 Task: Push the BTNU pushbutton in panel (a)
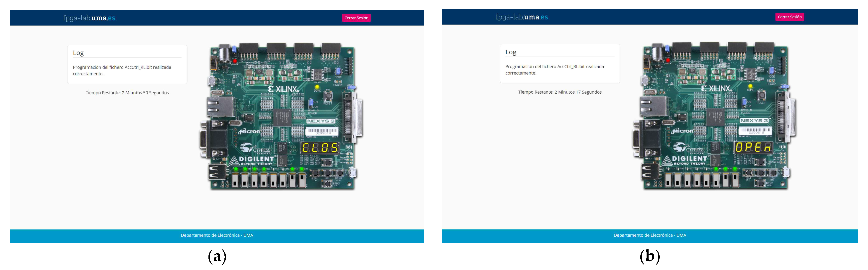[x=327, y=163]
